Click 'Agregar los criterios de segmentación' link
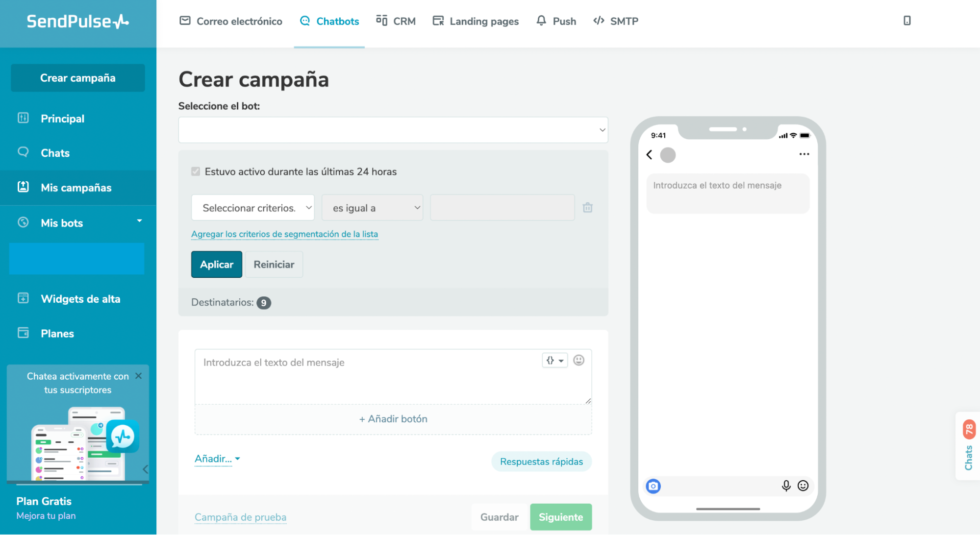This screenshot has width=980, height=535. pos(284,234)
